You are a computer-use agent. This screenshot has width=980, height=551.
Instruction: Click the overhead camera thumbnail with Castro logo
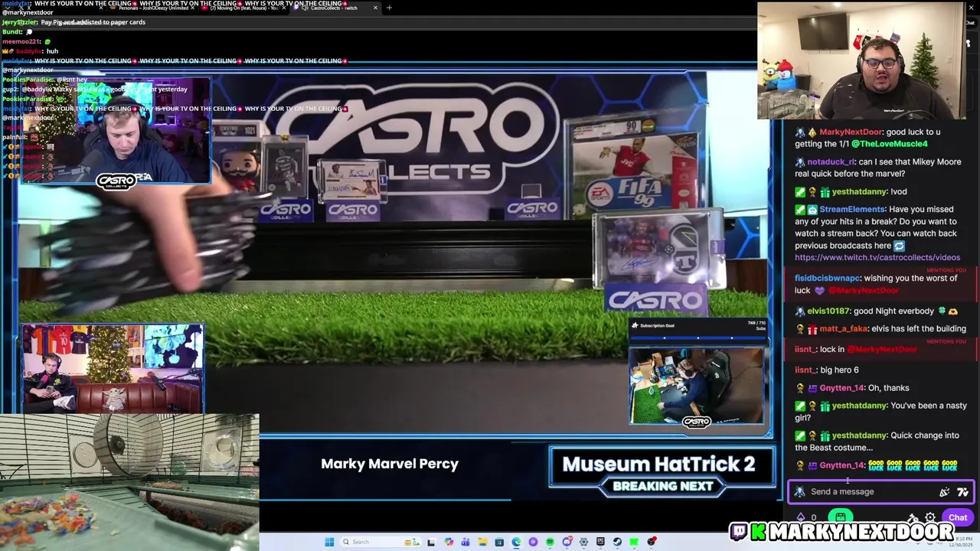coord(697,386)
